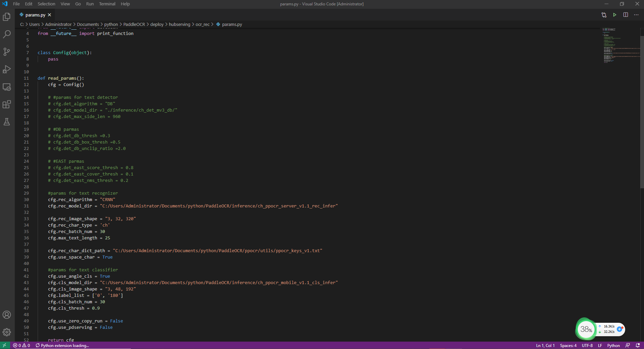This screenshot has height=349, width=644.
Task: Open the Search view
Action: [x=7, y=34]
